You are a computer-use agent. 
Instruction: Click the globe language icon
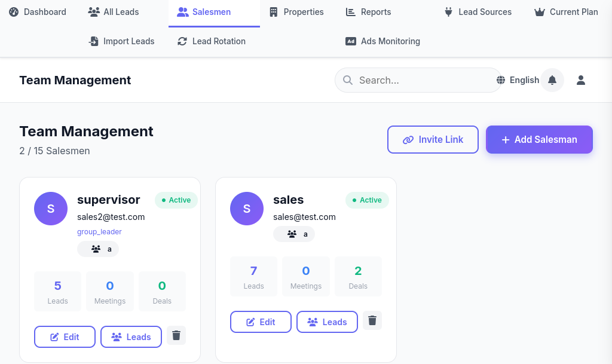501,80
